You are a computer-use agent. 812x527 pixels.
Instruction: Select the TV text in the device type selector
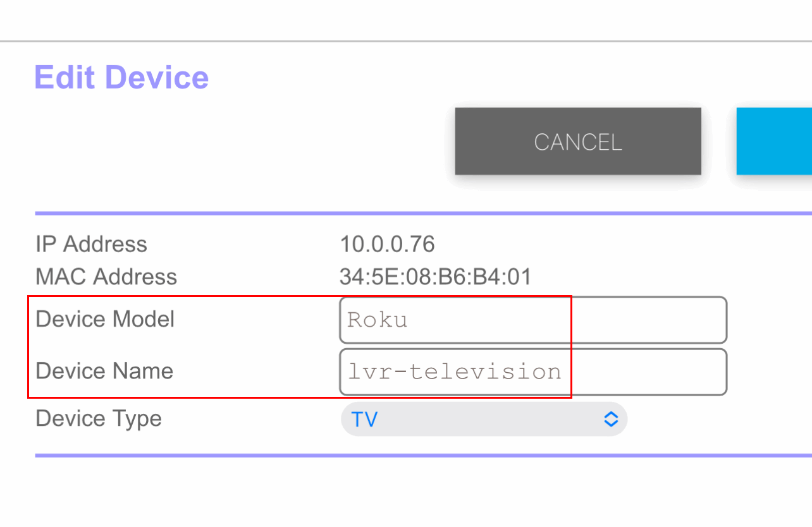pyautogui.click(x=364, y=418)
